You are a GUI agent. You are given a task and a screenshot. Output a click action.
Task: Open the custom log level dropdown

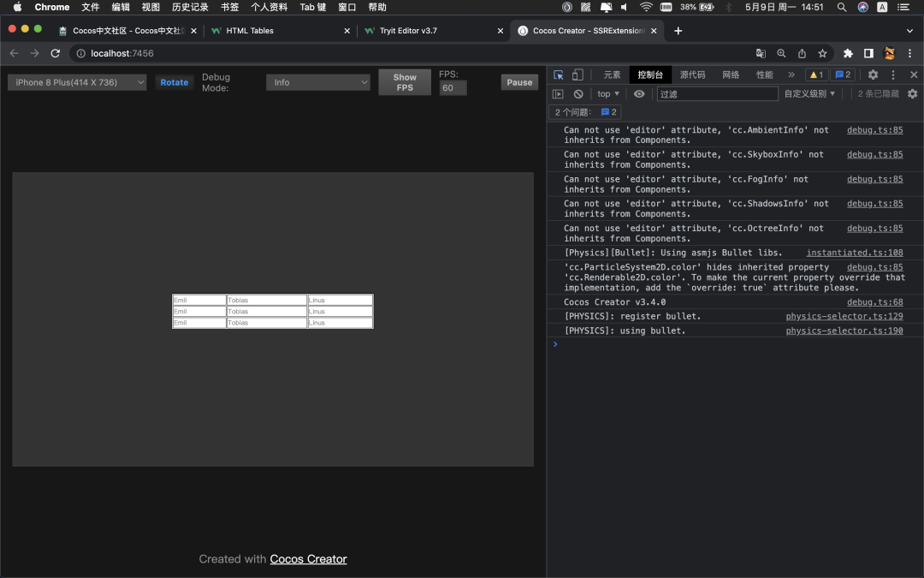pos(809,94)
